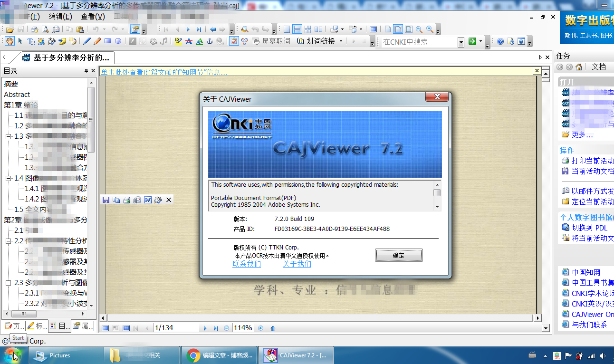This screenshot has width=614, height=364.
Task: Toggle continuous page layout view
Action: point(298,29)
